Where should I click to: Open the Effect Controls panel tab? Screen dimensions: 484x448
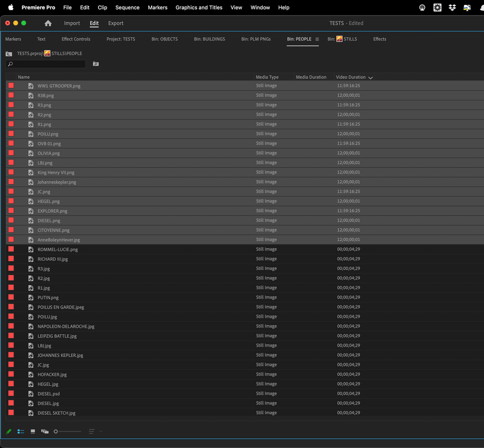(76, 39)
